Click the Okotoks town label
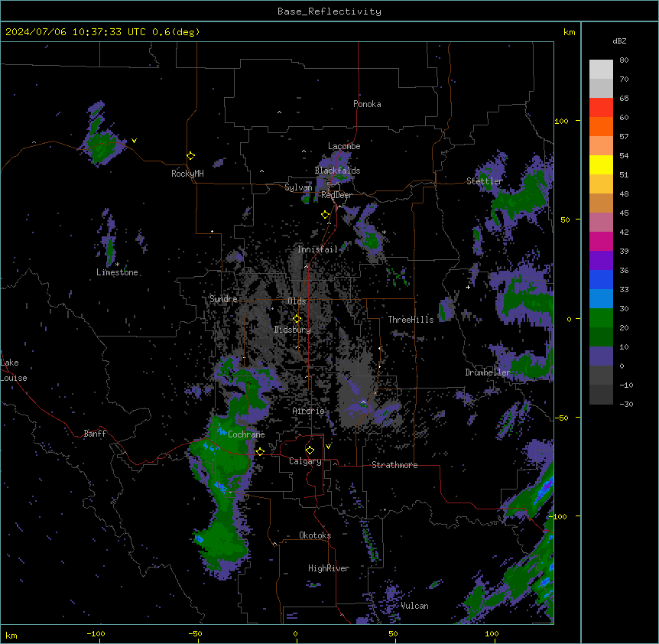Screen dimensions: 659x644 point(315,535)
